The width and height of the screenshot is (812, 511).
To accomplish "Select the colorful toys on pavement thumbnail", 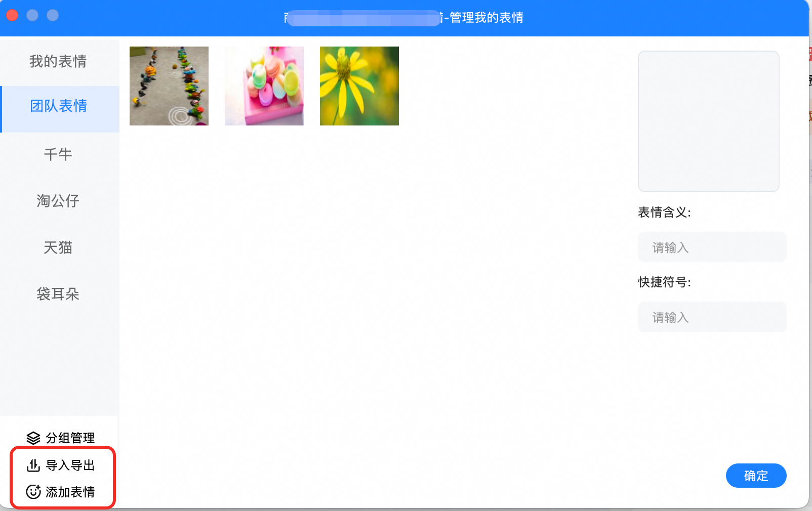I will pyautogui.click(x=169, y=86).
